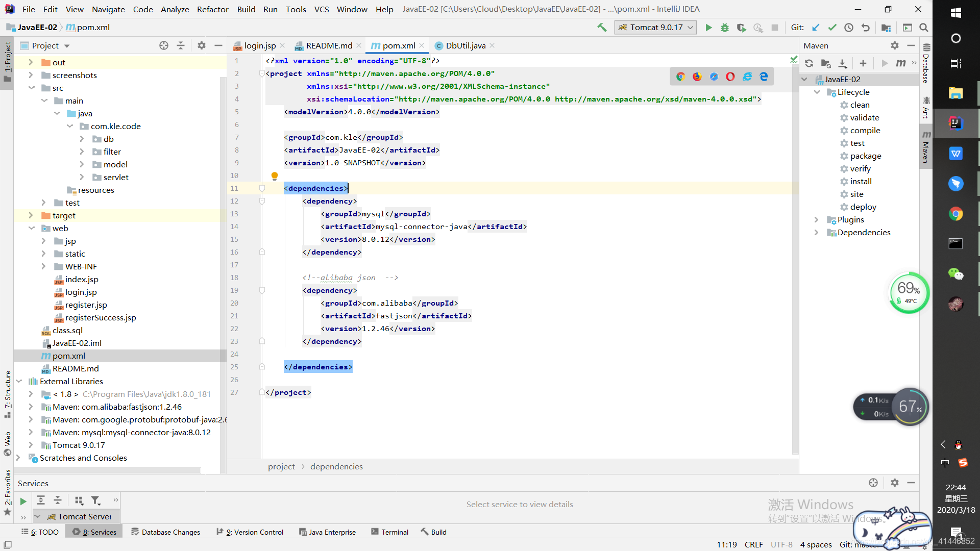Toggle the Structure side panel button

[x=7, y=394]
